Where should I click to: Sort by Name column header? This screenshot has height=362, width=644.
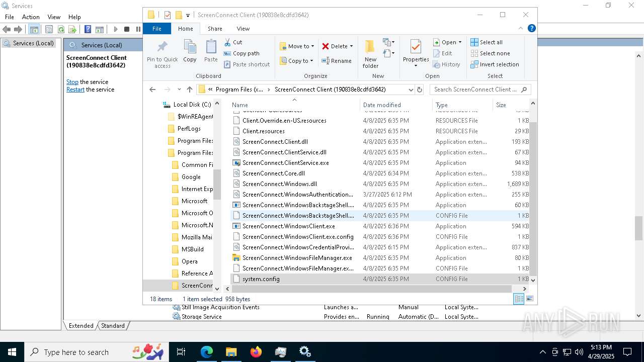(295, 105)
